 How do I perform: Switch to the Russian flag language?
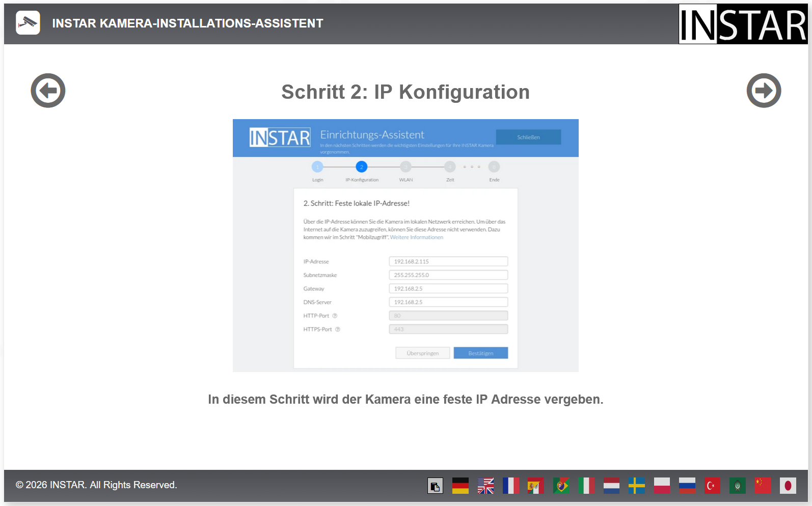(687, 486)
